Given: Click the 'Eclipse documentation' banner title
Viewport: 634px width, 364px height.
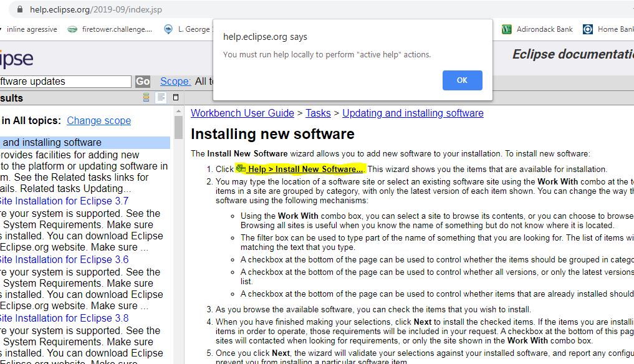Looking at the screenshot, I should (573, 54).
